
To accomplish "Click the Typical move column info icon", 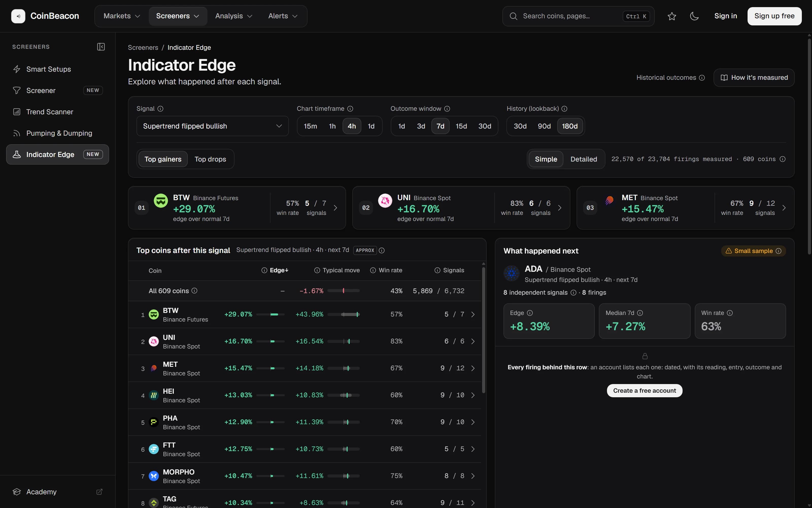I will 317,270.
